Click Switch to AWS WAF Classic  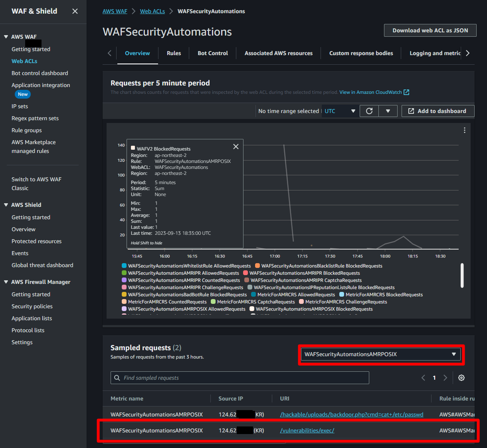point(36,184)
